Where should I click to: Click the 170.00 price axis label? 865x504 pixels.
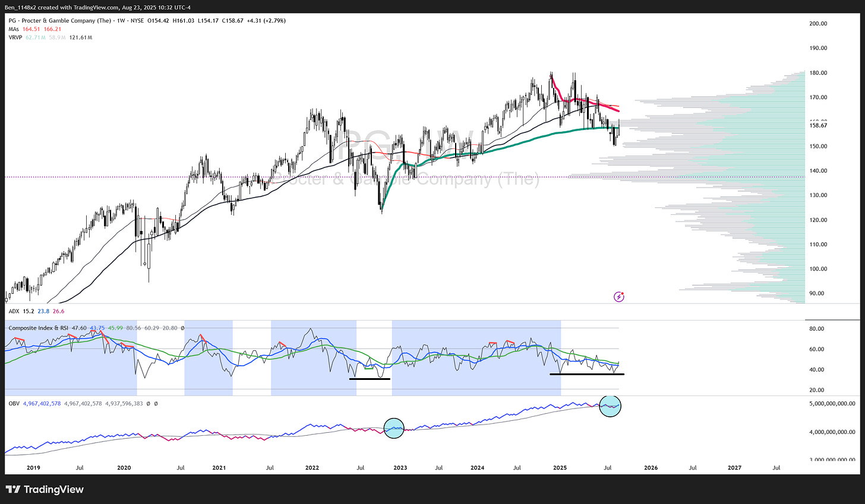click(x=818, y=97)
